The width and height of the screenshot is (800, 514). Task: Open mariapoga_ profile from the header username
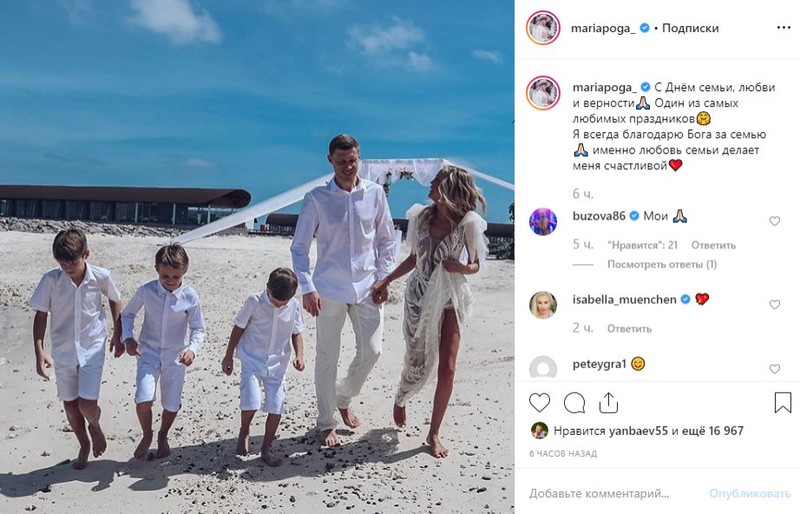click(x=603, y=28)
